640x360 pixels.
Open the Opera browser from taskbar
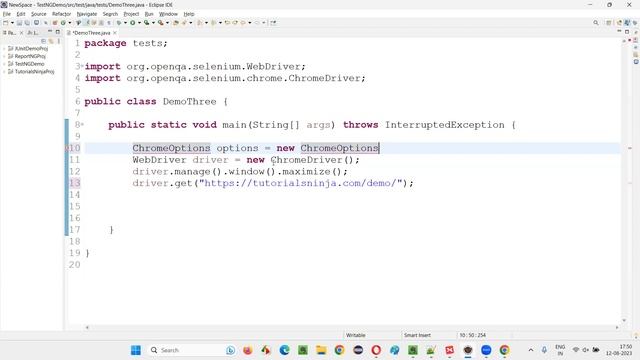point(376,350)
